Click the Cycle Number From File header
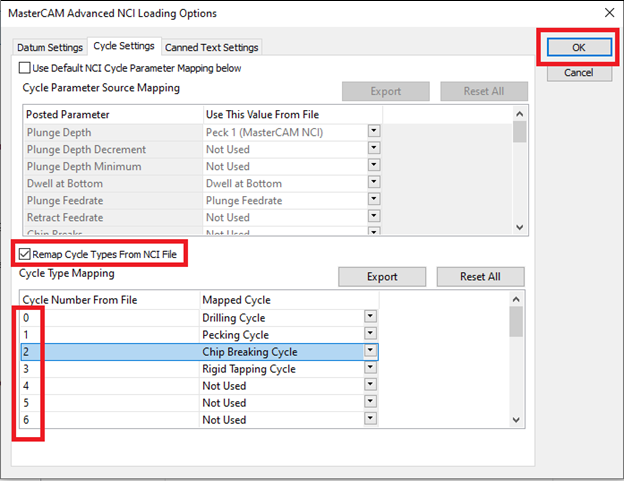 coord(109,300)
